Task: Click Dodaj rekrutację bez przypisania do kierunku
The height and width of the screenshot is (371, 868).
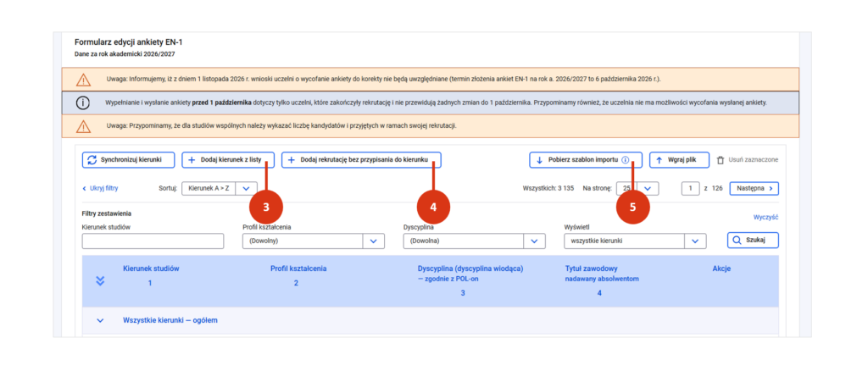Action: point(361,160)
